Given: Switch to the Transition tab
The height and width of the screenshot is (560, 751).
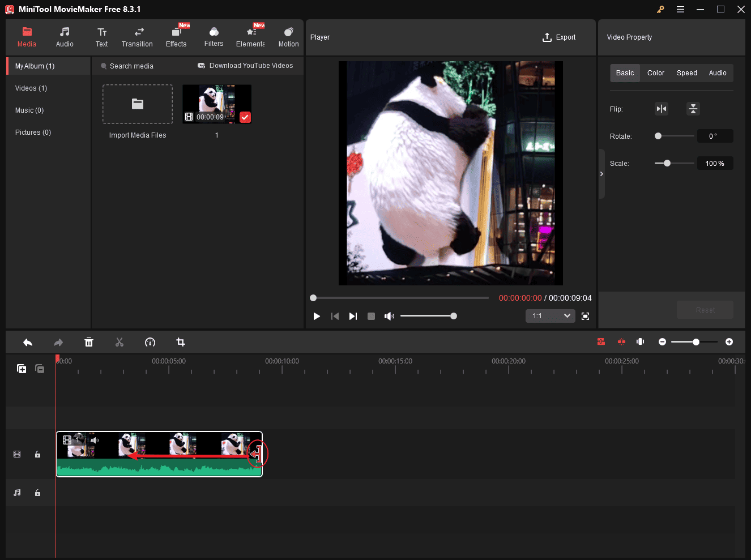Looking at the screenshot, I should coord(137,37).
